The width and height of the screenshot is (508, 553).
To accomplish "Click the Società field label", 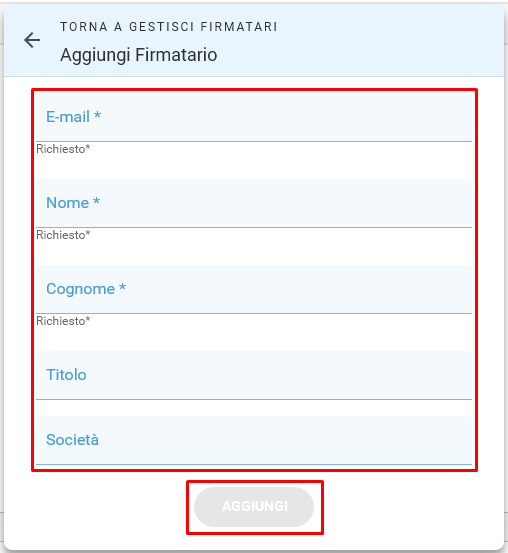I will point(72,439).
